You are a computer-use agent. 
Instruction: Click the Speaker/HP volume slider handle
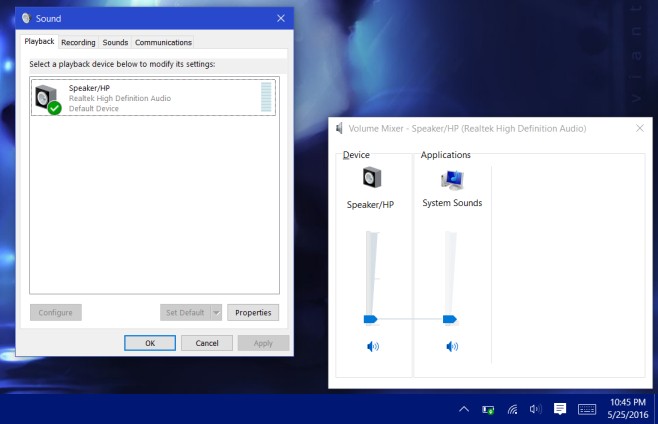point(370,319)
